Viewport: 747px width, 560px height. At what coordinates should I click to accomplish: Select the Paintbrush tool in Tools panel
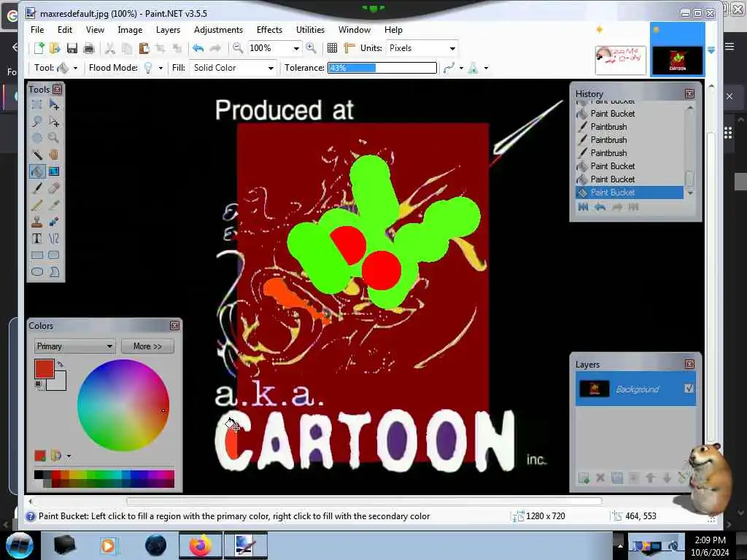[36, 188]
